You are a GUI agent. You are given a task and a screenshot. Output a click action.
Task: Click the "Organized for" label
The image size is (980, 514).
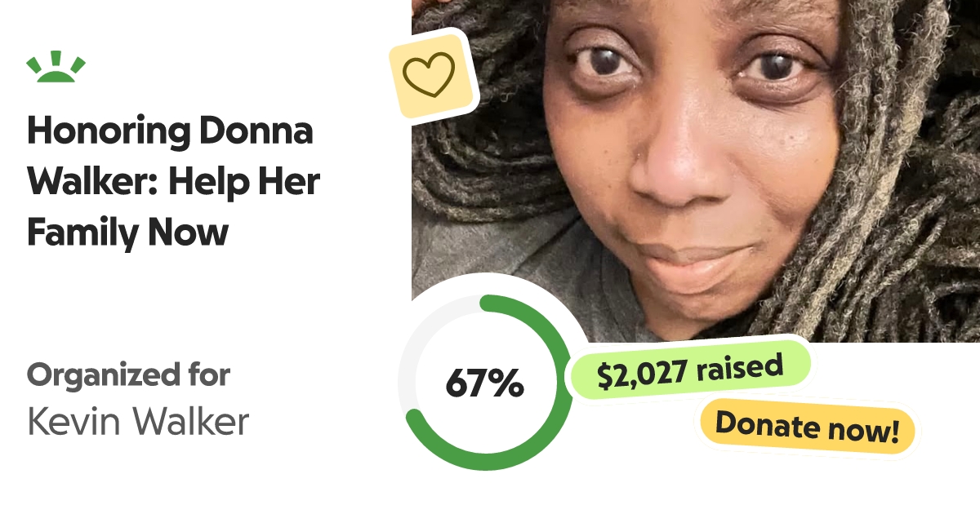(129, 375)
